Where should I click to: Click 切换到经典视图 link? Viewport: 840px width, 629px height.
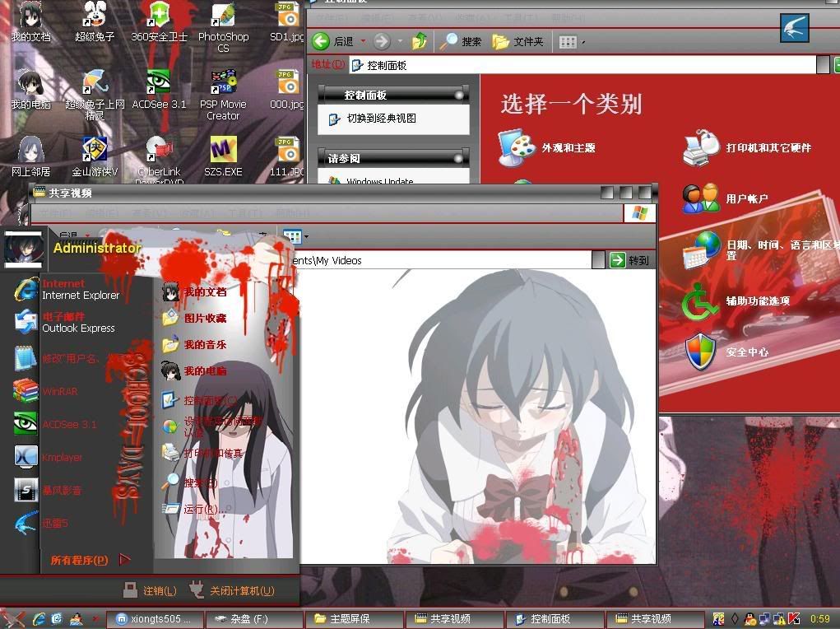381,119
